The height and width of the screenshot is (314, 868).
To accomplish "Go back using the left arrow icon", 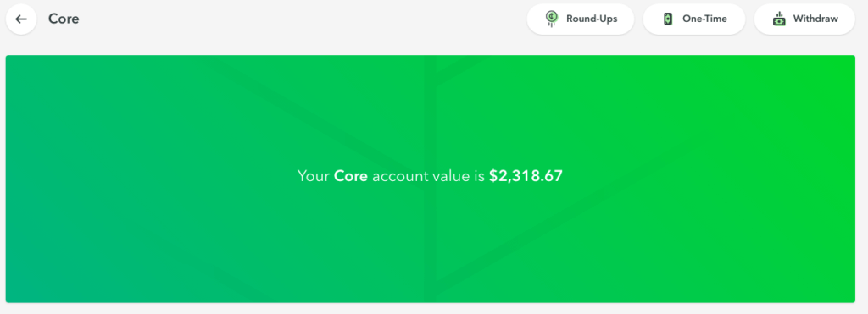I will 21,19.
